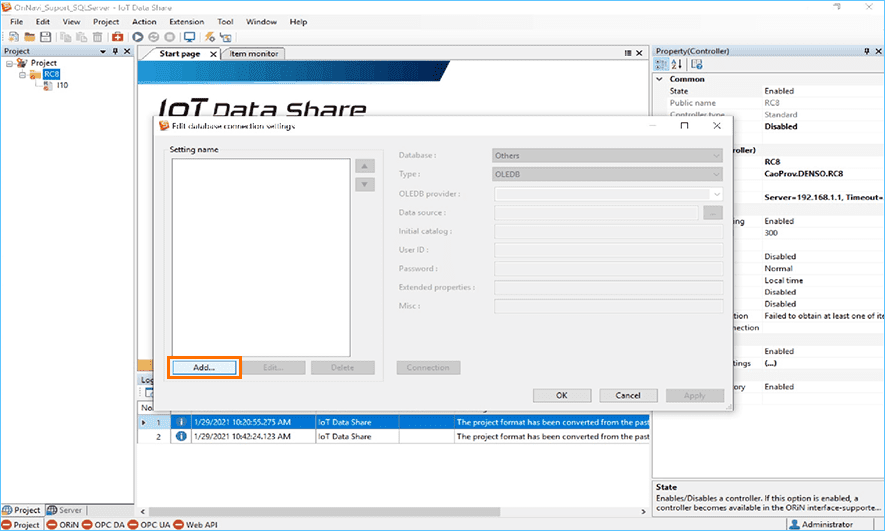Click the Administrator user status icon

coord(795,524)
